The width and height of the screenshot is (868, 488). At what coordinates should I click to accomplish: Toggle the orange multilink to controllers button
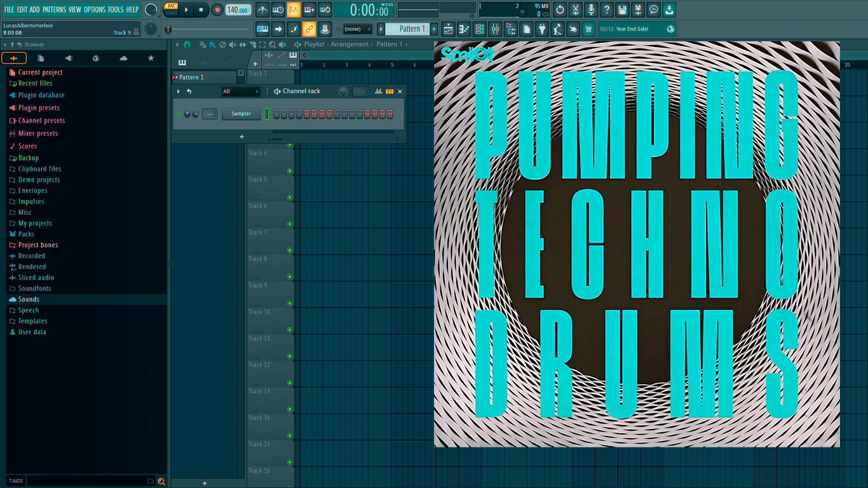click(x=309, y=29)
